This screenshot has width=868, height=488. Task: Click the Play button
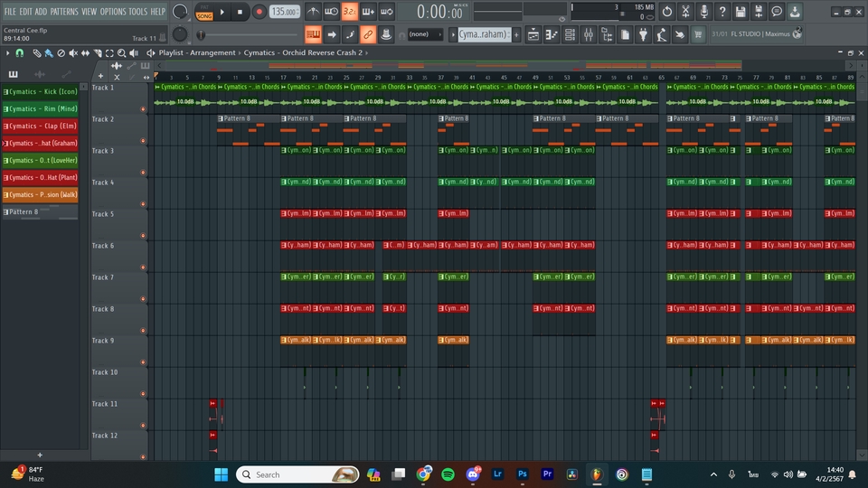pyautogui.click(x=222, y=12)
